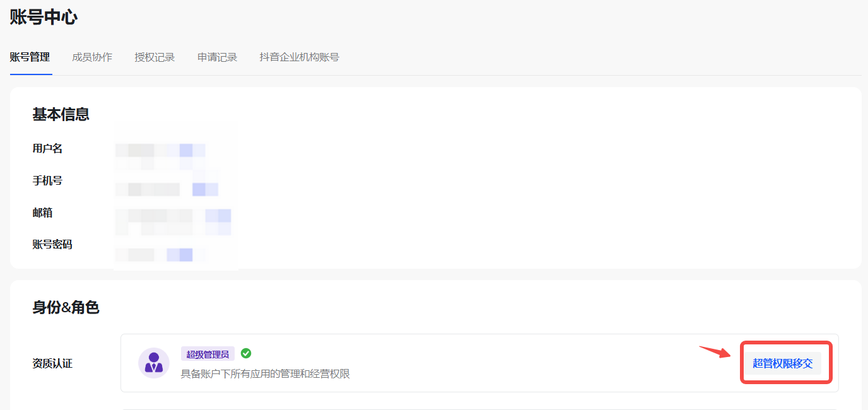Screen dimensions: 868x410
Task: Click the blurred 账号密码 value
Action: (x=161, y=254)
